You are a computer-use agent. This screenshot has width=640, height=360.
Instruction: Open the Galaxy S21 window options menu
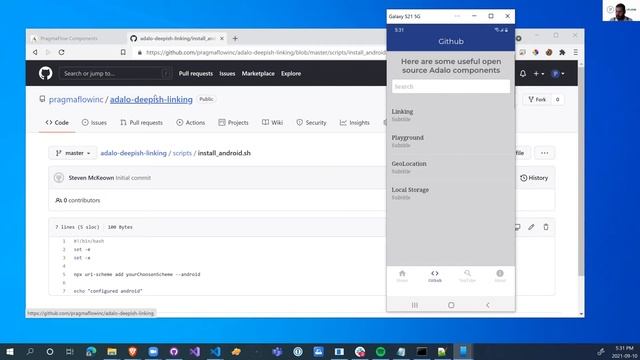pos(457,16)
